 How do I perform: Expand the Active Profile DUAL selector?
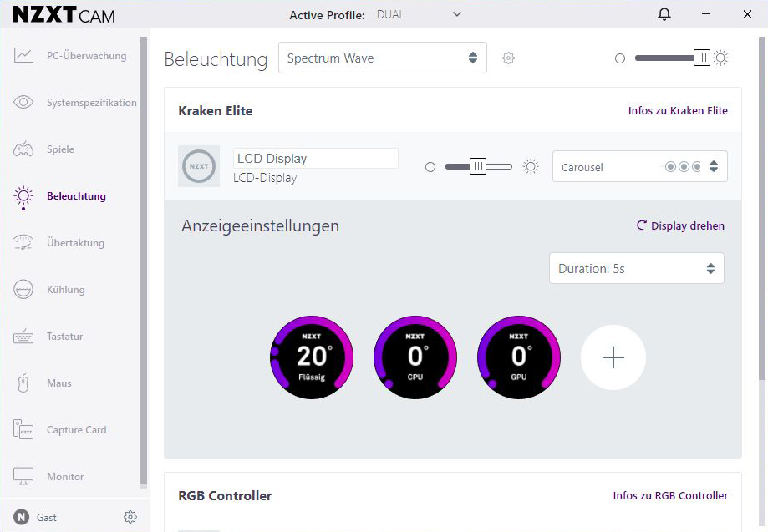click(419, 14)
